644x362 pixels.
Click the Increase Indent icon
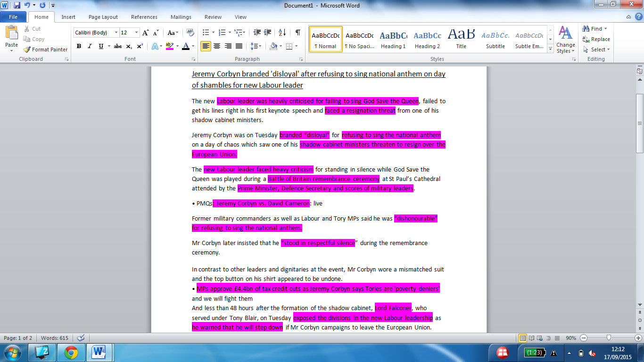268,33
